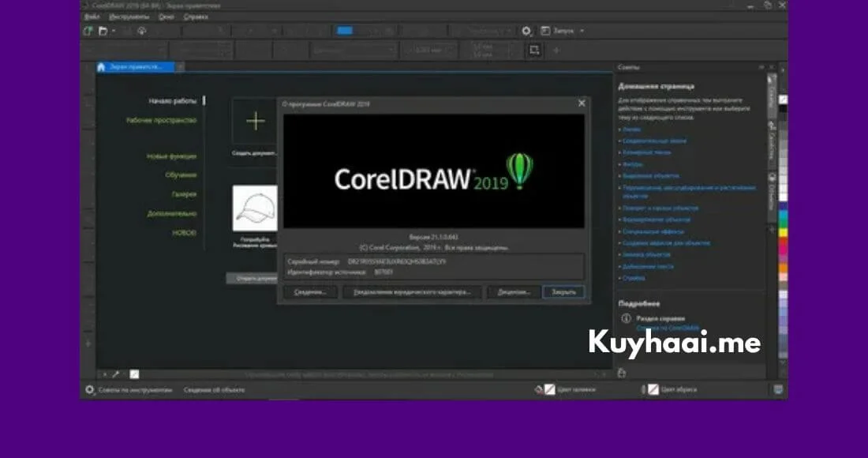
Task: Click the plus icon in property bar
Action: [556, 51]
